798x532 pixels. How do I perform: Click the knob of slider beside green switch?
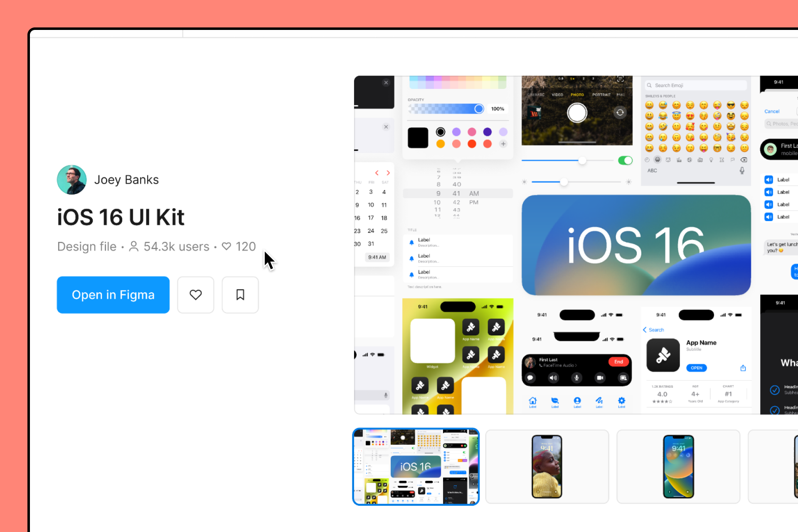point(583,160)
